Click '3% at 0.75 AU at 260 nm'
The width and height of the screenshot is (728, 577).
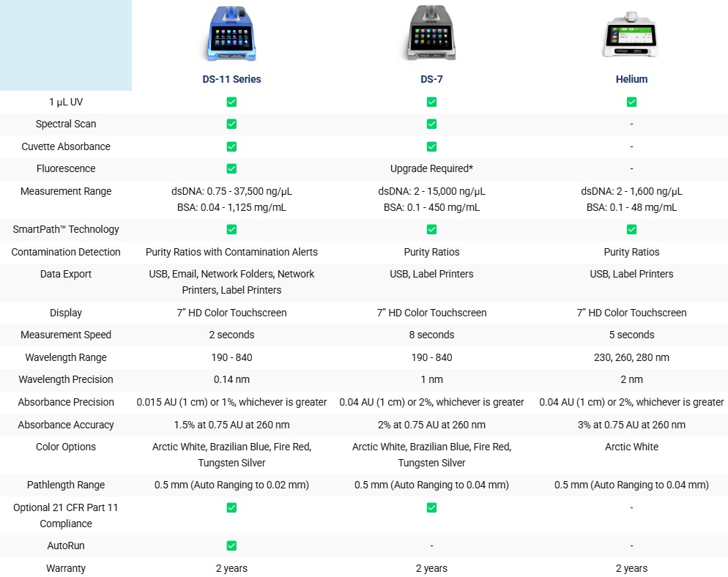631,425
